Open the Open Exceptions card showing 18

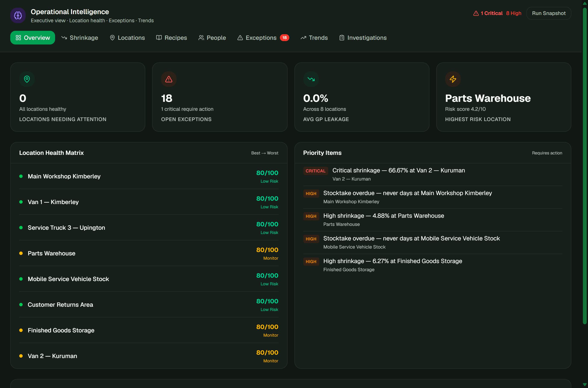tap(220, 97)
